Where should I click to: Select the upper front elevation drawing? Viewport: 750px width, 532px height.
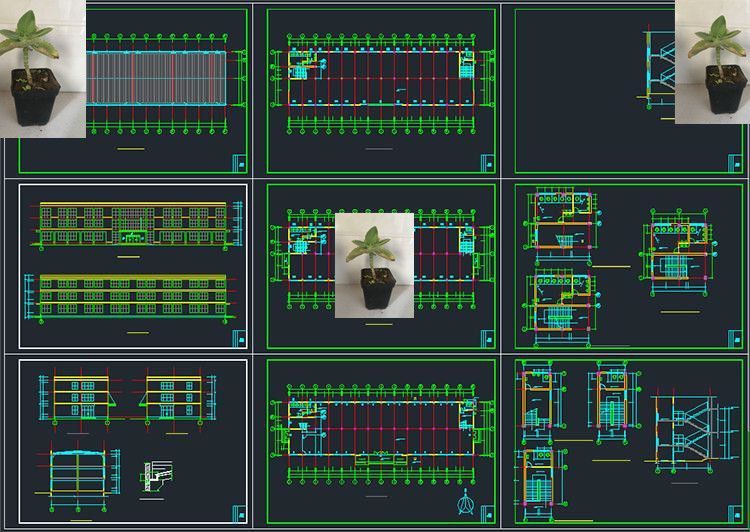[x=133, y=224]
